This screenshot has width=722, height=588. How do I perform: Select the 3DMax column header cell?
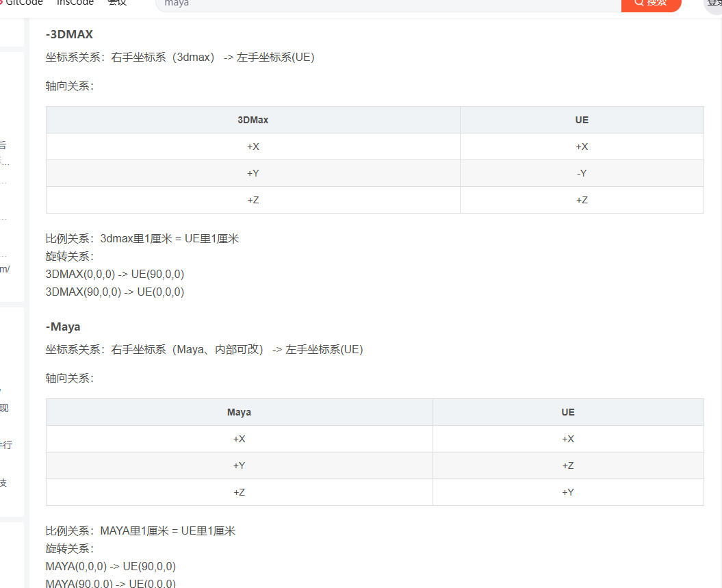(x=253, y=120)
